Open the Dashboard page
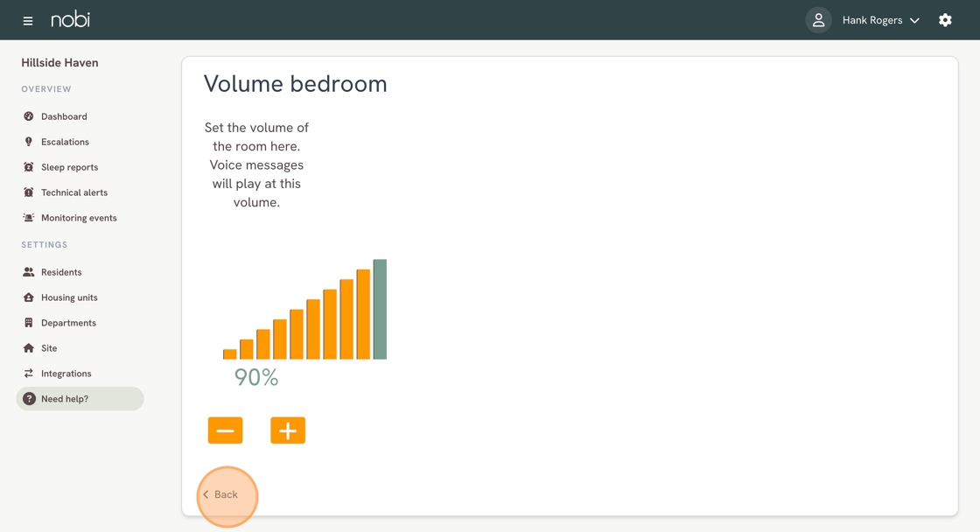The width and height of the screenshot is (980, 532). [x=64, y=116]
